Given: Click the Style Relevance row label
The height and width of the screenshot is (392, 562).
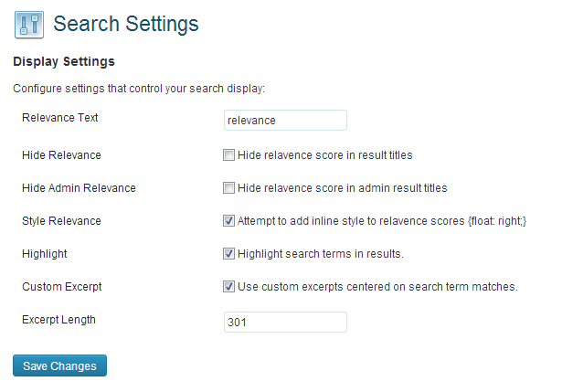Looking at the screenshot, I should (x=61, y=221).
